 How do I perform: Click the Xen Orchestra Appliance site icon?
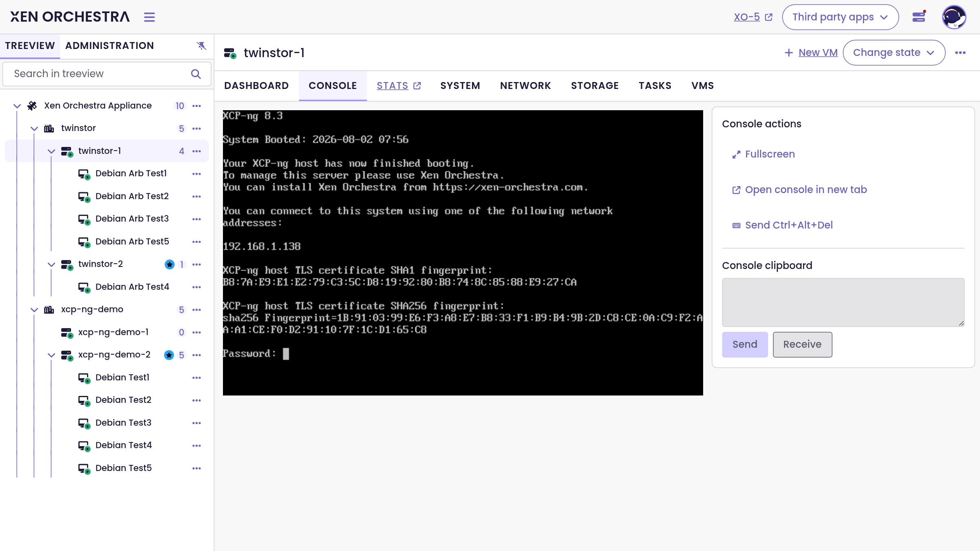[32, 106]
